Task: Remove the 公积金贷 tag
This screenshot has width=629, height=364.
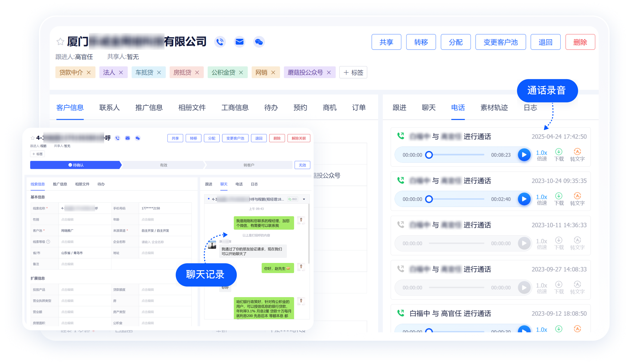Action: [x=241, y=73]
